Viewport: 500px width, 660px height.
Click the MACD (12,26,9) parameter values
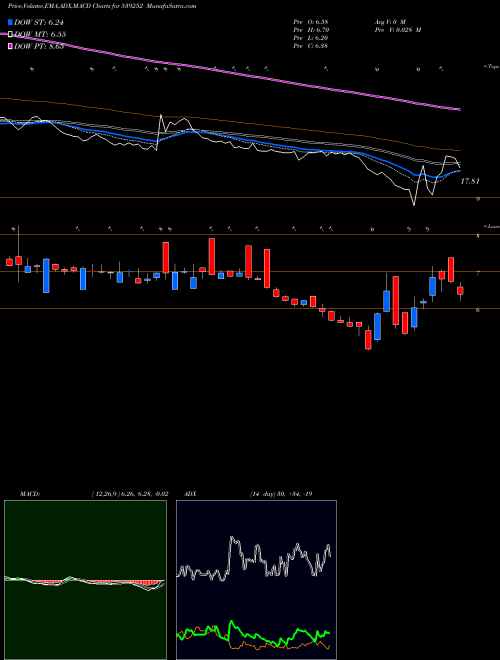click(x=130, y=494)
